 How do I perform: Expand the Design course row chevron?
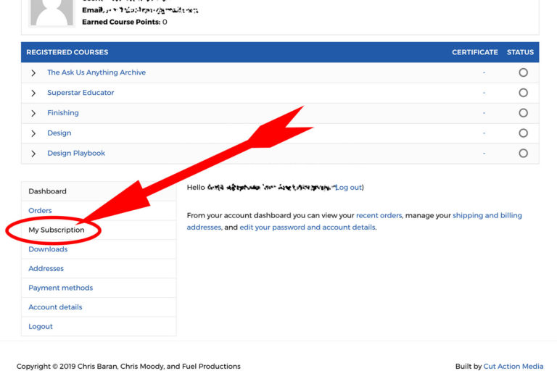pyautogui.click(x=33, y=133)
